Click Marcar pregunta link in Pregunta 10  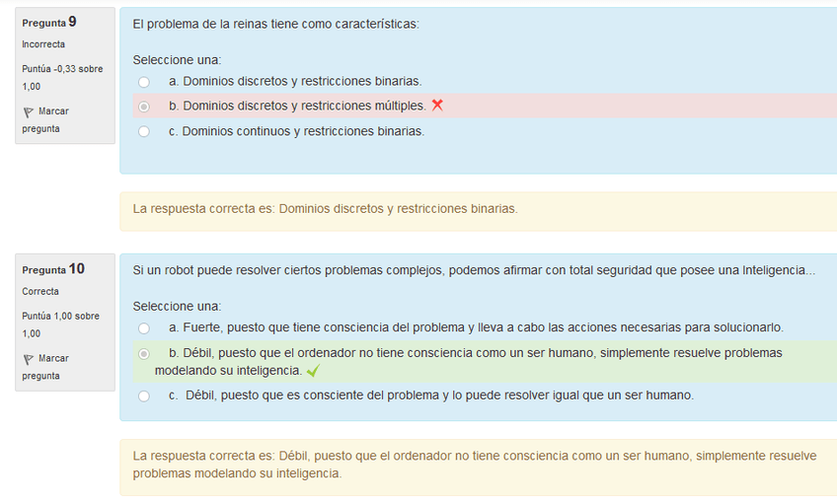pyautogui.click(x=45, y=367)
